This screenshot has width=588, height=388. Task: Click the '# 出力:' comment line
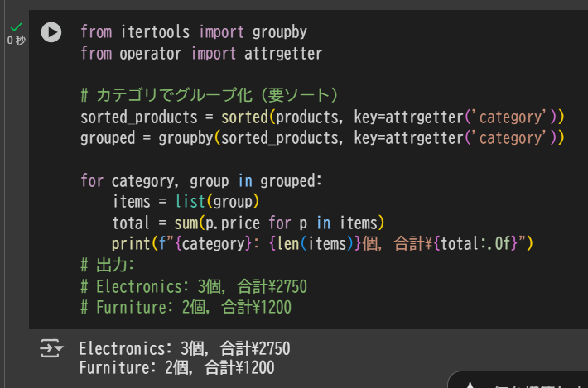click(108, 266)
